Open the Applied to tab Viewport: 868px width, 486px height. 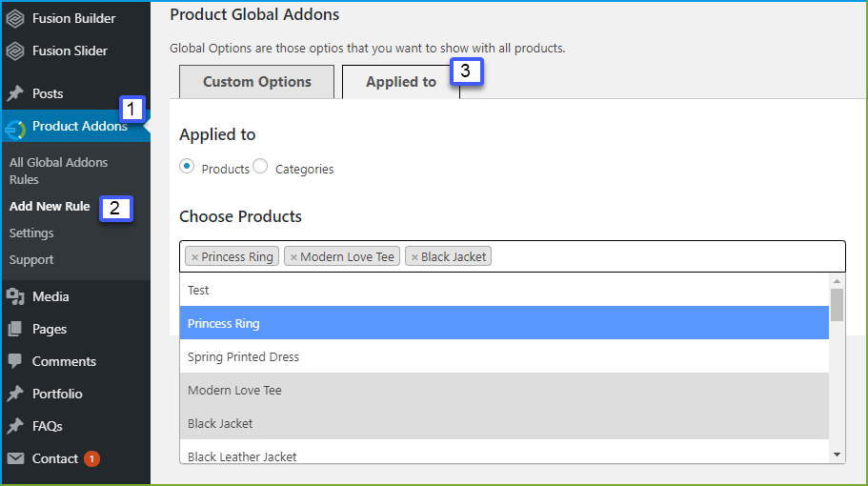point(401,82)
